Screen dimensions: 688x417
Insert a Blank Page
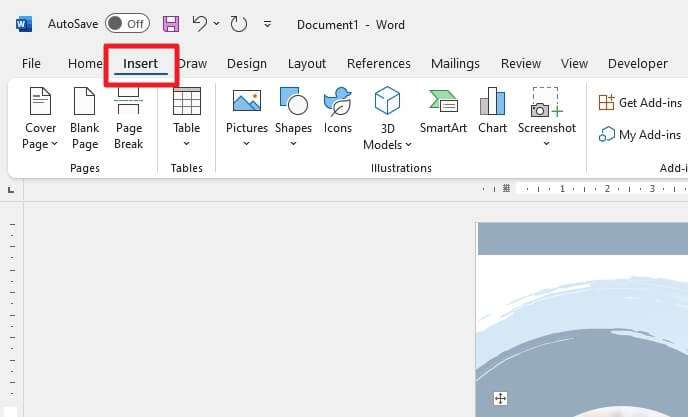click(84, 119)
